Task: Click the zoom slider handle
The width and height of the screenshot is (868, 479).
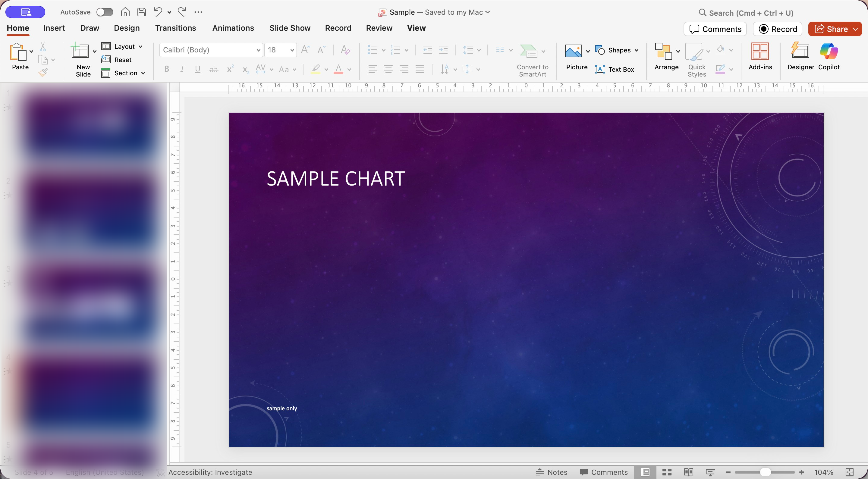Action: (x=765, y=472)
